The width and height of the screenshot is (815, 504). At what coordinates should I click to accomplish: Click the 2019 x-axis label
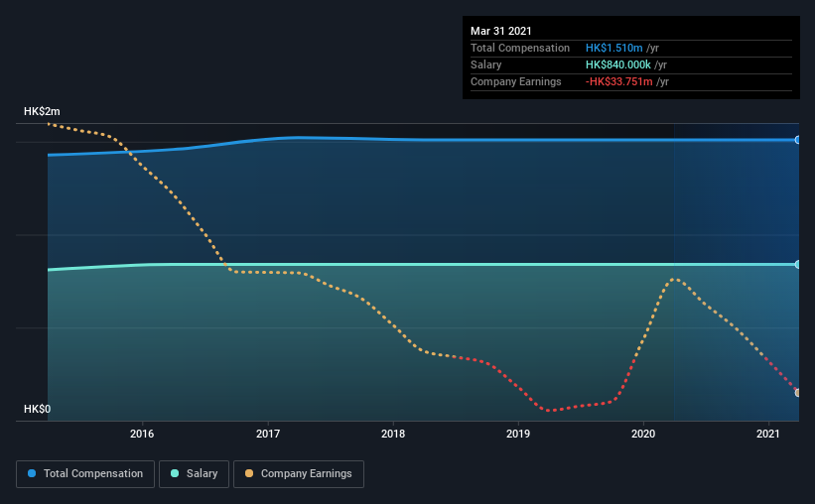[518, 434]
